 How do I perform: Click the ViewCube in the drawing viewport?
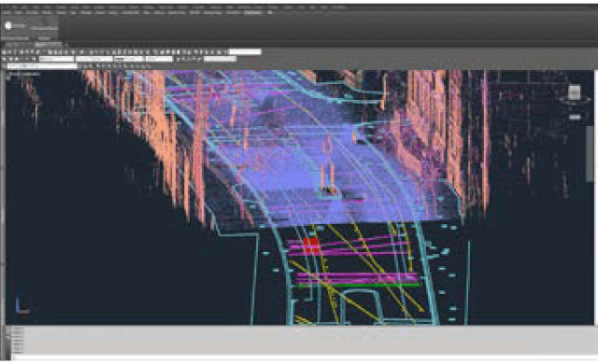coord(575,92)
